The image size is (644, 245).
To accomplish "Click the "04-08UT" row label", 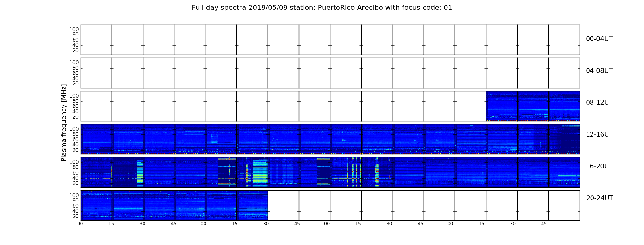I will [x=599, y=71].
